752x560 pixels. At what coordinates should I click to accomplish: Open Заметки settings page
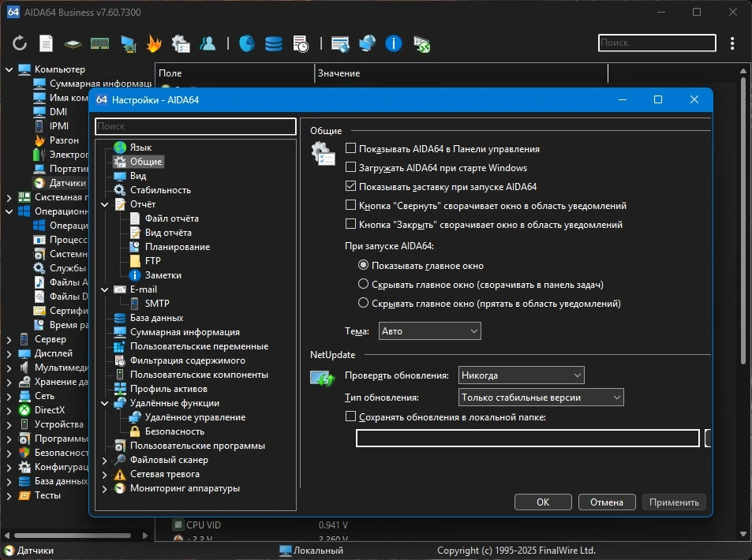pyautogui.click(x=163, y=275)
